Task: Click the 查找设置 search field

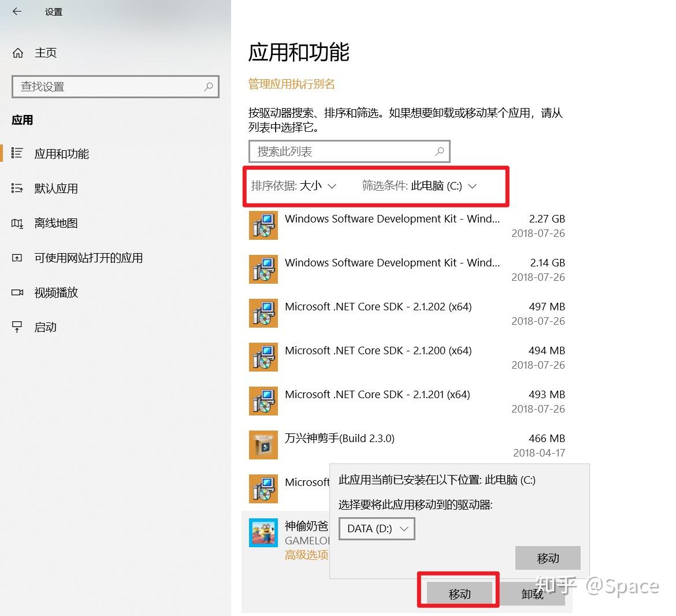Action: pyautogui.click(x=115, y=87)
